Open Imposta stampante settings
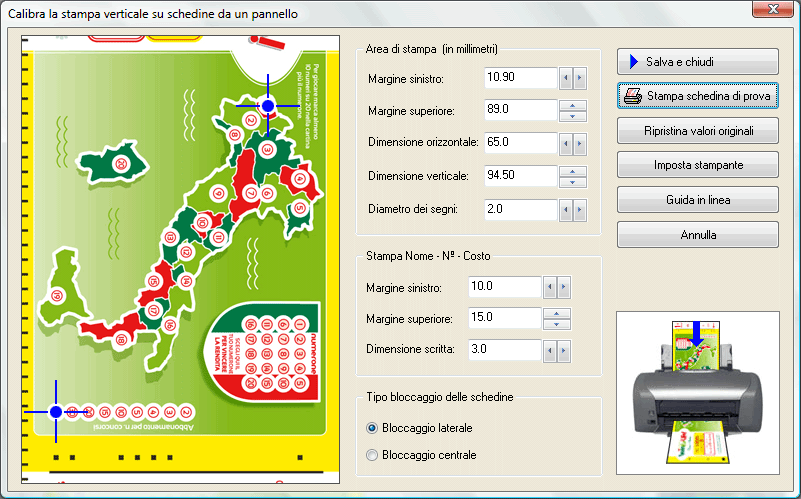This screenshot has height=499, width=801. [697, 164]
